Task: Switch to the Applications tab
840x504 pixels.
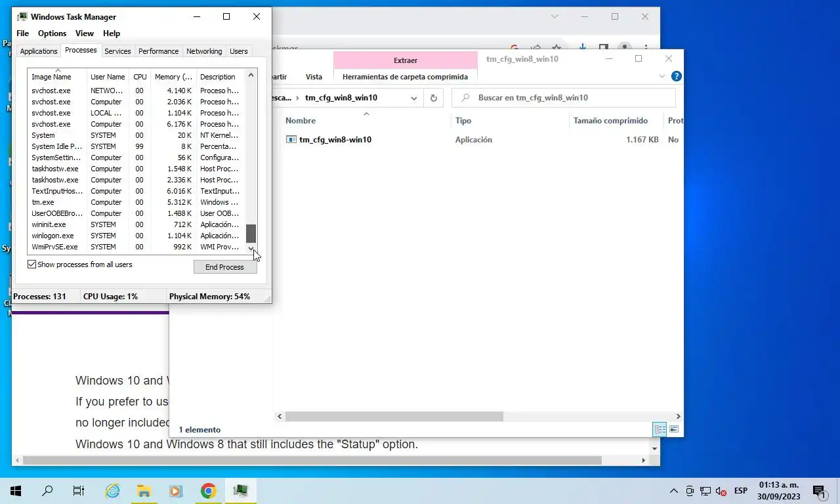Action: click(39, 51)
